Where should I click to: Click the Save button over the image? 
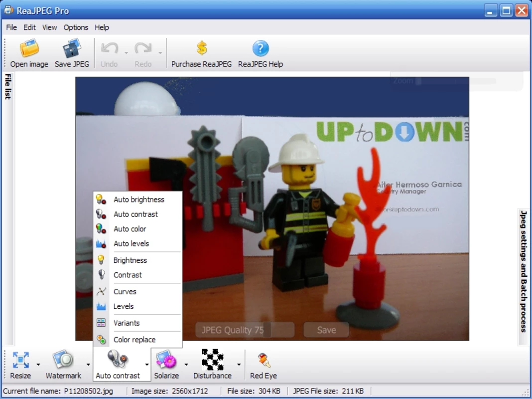point(326,330)
